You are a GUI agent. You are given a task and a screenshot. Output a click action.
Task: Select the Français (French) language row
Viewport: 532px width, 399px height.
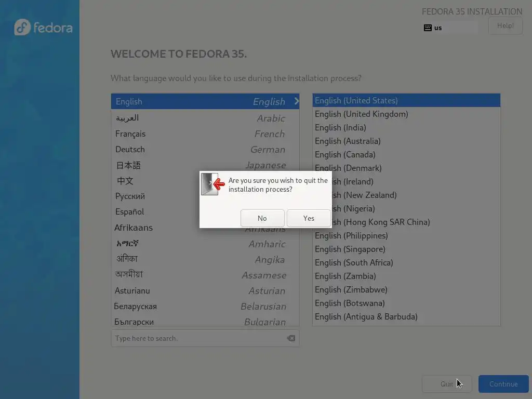205,134
